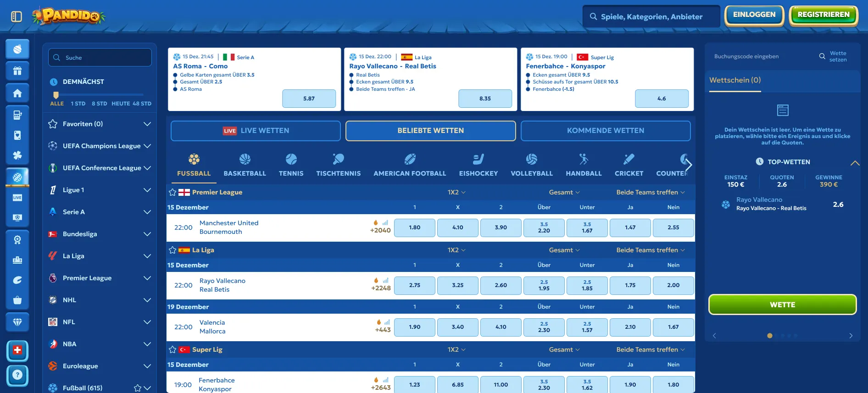Image resolution: width=868 pixels, height=393 pixels.
Task: Toggle favorite star for La Liga
Action: point(172,250)
